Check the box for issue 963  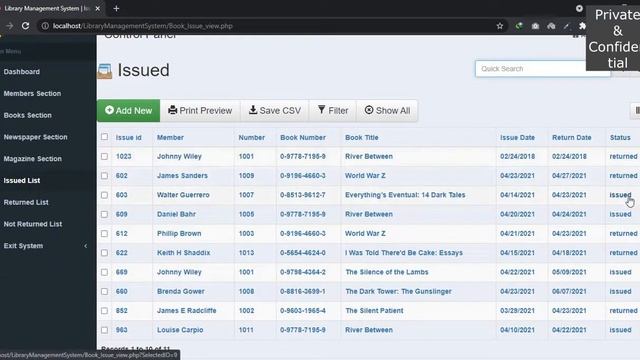click(x=104, y=330)
